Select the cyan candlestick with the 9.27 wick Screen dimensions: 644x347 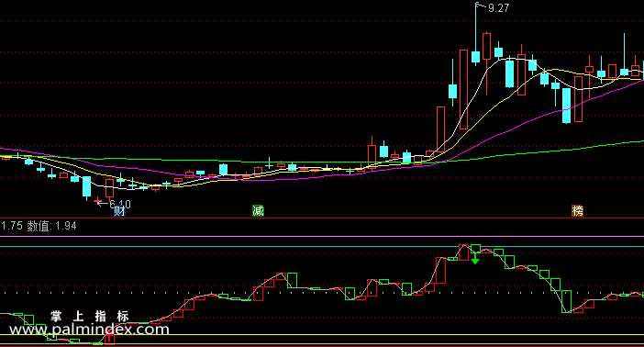pos(475,57)
